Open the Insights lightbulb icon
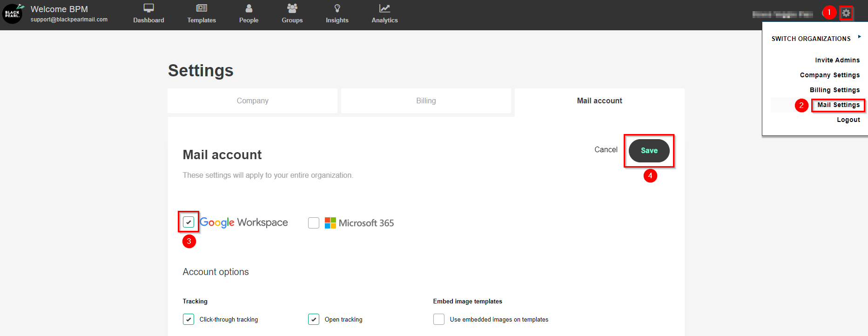This screenshot has width=868, height=336. tap(337, 8)
